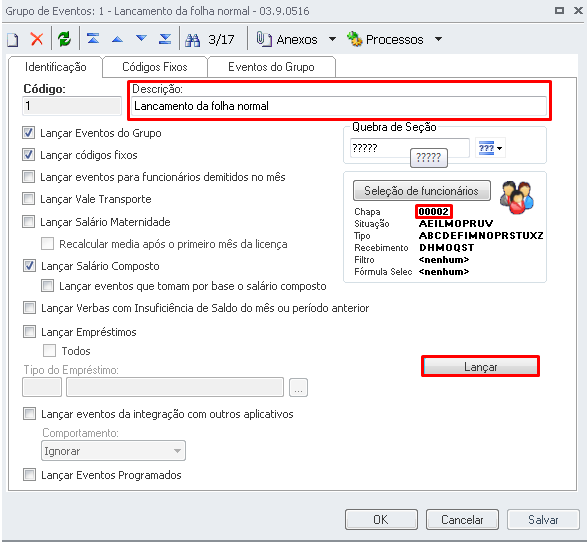Click the Recebimento value DHMOQST
The height and width of the screenshot is (542, 587).
click(x=447, y=247)
